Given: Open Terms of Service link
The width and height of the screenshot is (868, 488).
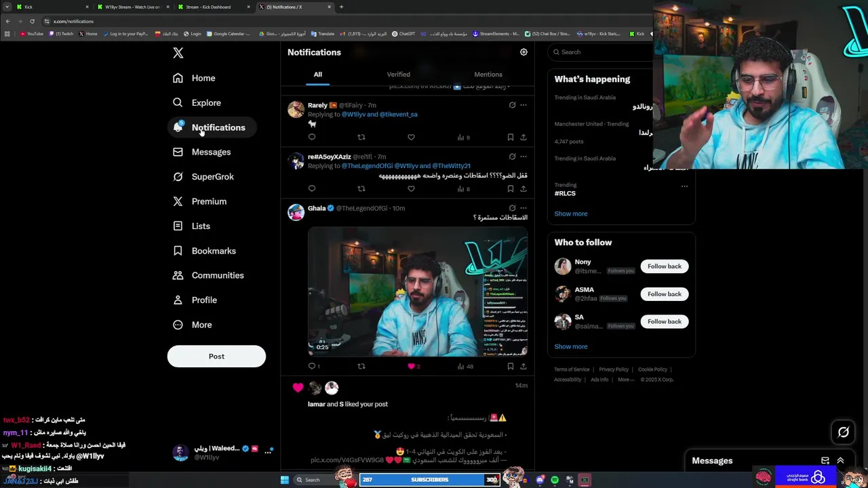Looking at the screenshot, I should tap(572, 369).
